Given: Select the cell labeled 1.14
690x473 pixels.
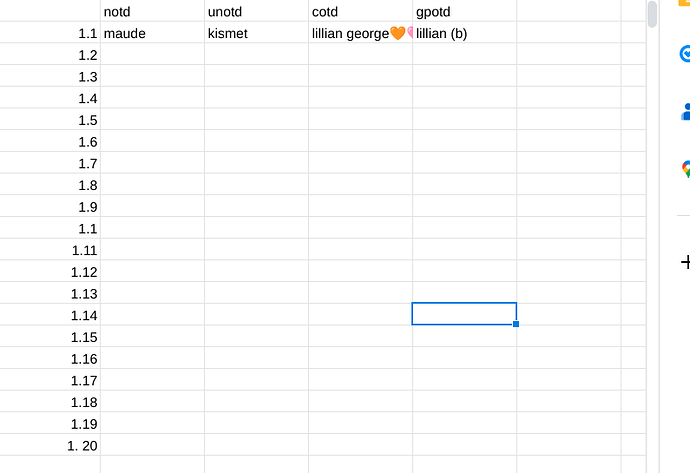Looking at the screenshot, I should pos(50,315).
